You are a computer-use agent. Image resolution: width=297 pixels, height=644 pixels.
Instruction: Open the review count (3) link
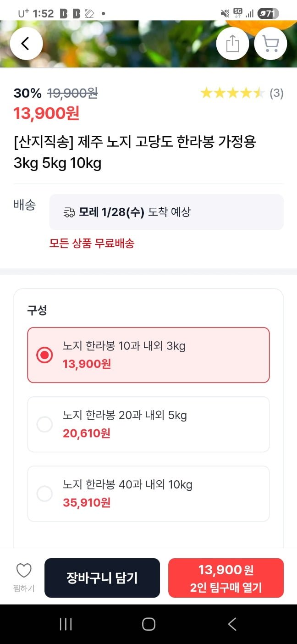click(276, 94)
